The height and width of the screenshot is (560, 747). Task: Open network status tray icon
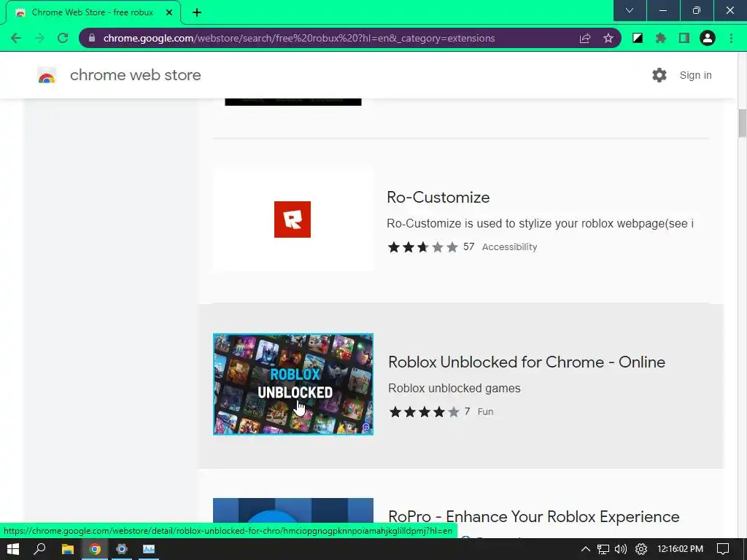pos(603,549)
